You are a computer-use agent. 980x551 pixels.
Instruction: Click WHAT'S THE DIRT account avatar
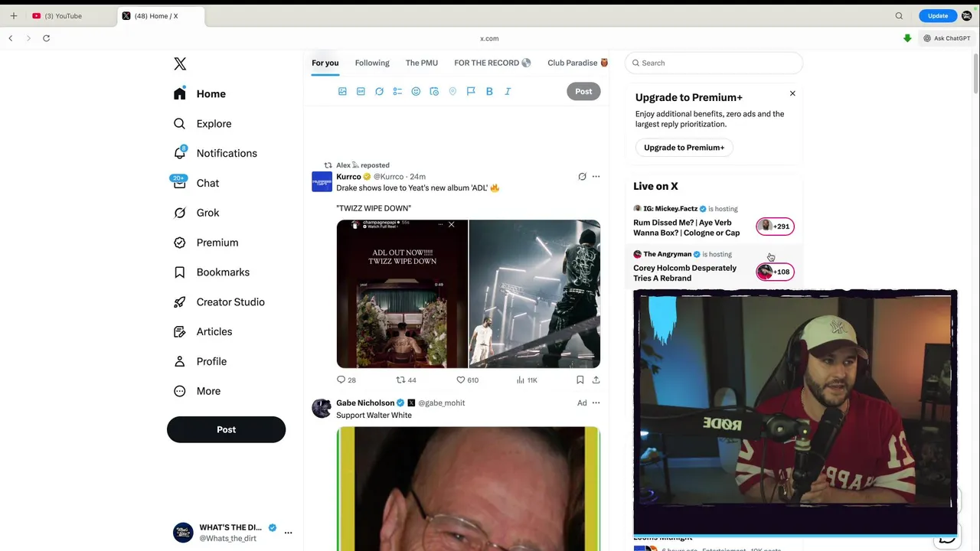tap(183, 533)
